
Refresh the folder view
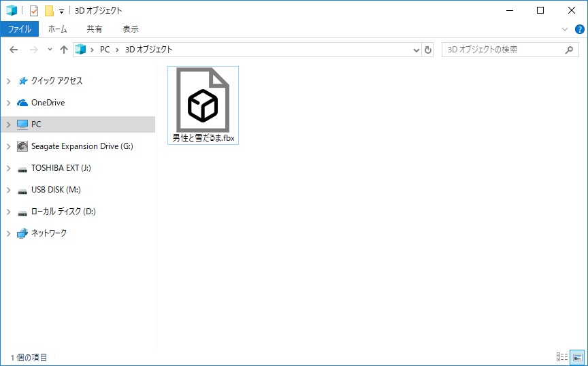coord(428,50)
